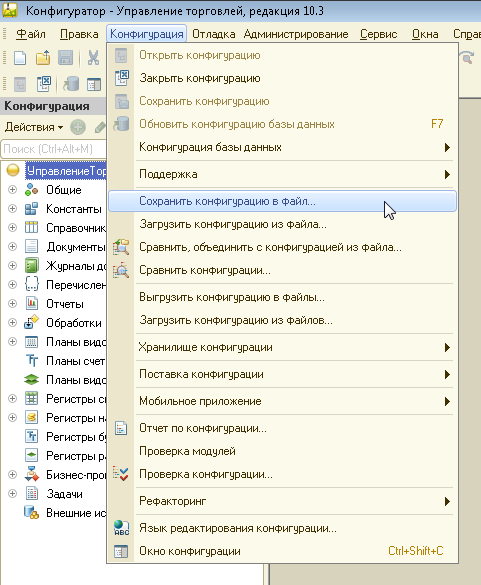Select Сравнить, объединить с конфигурацией из файла
The image size is (481, 585).
pyautogui.click(x=282, y=247)
